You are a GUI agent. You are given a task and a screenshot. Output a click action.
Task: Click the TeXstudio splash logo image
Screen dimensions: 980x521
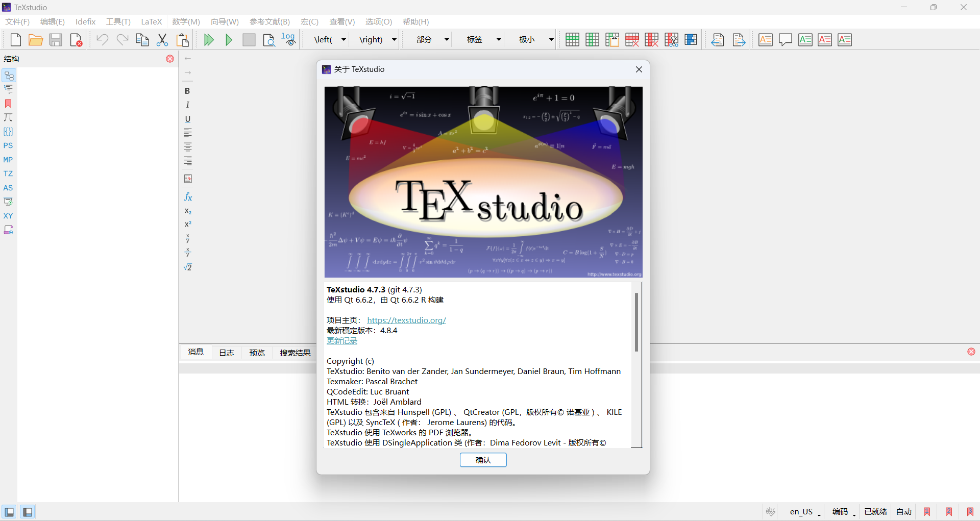[483, 182]
